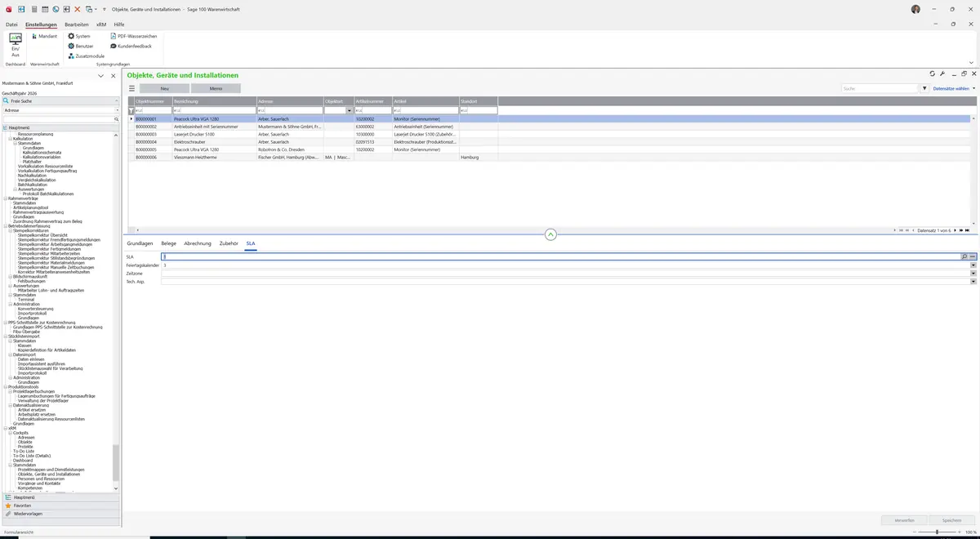980x539 pixels.
Task: Switch to the Grundlagen tab
Action: [x=140, y=243]
